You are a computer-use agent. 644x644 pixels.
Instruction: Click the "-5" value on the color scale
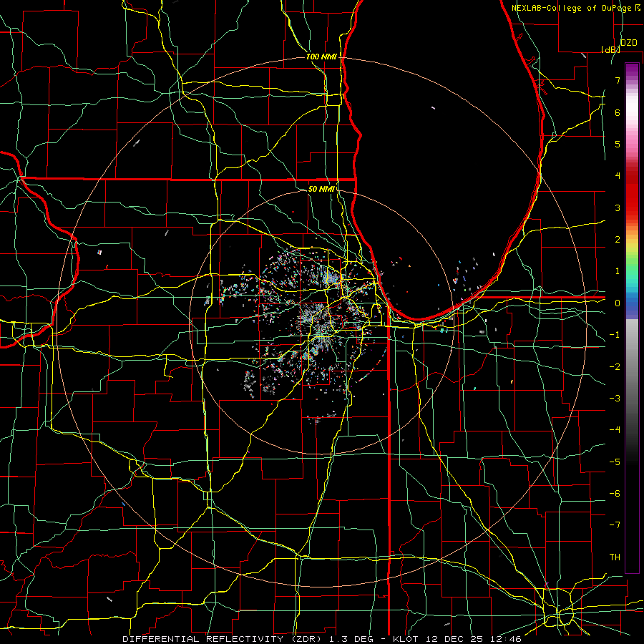tap(615, 462)
